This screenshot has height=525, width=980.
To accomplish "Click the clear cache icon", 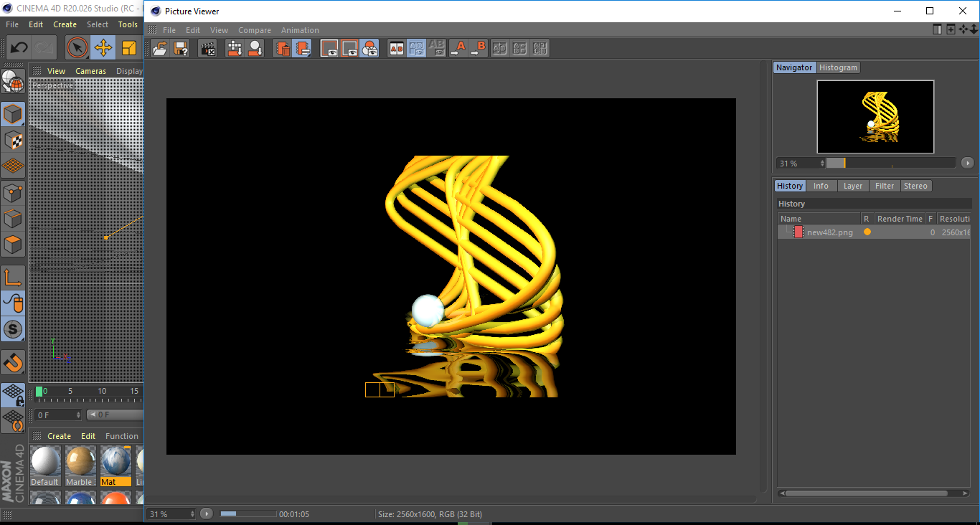I will point(235,49).
